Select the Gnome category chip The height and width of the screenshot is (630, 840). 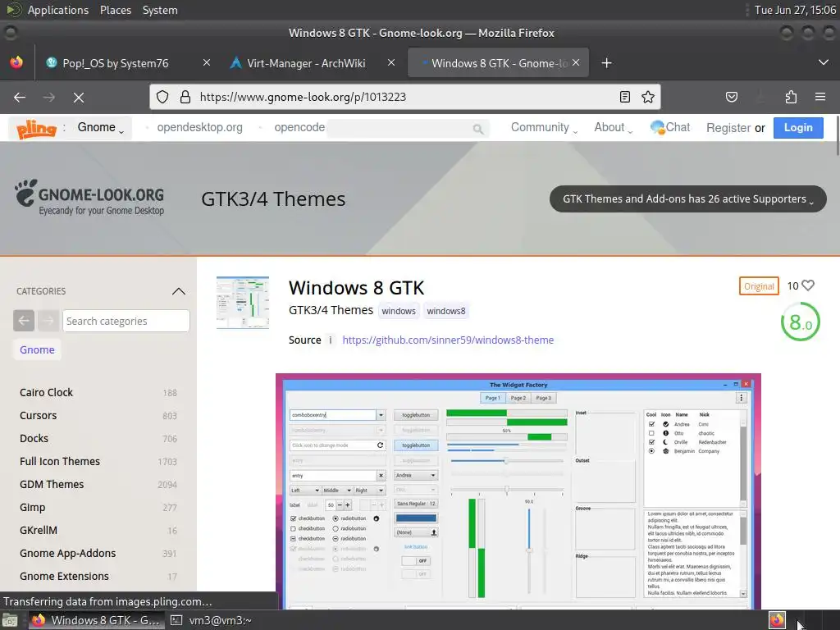pos(37,349)
